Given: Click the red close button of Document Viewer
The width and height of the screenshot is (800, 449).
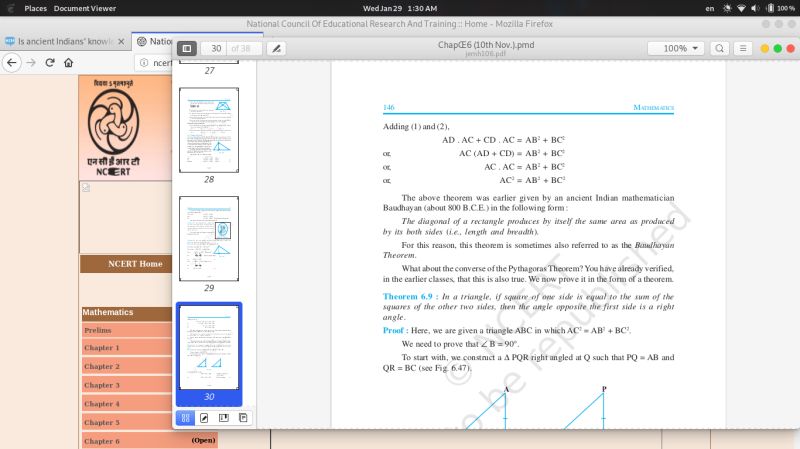Looking at the screenshot, I should [790, 48].
